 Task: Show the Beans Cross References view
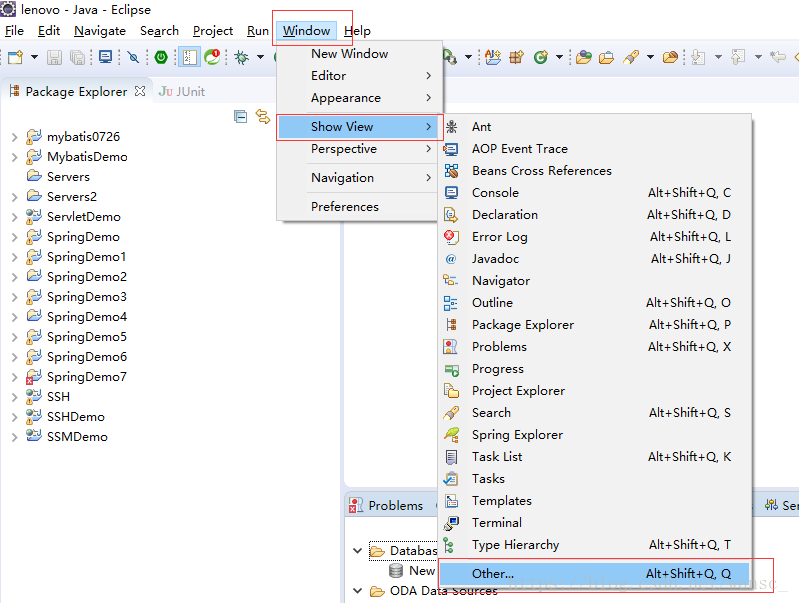coord(595,171)
